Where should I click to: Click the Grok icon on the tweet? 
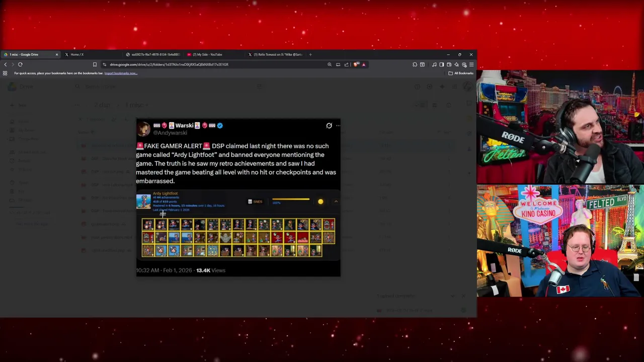click(x=329, y=126)
